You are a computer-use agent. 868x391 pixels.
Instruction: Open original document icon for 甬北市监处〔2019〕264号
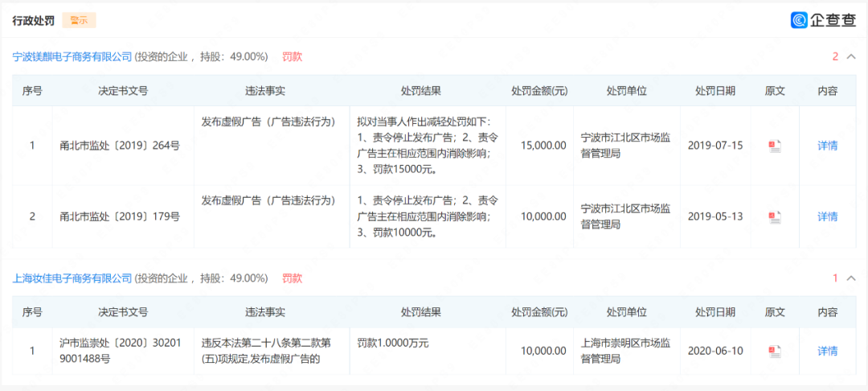(775, 146)
